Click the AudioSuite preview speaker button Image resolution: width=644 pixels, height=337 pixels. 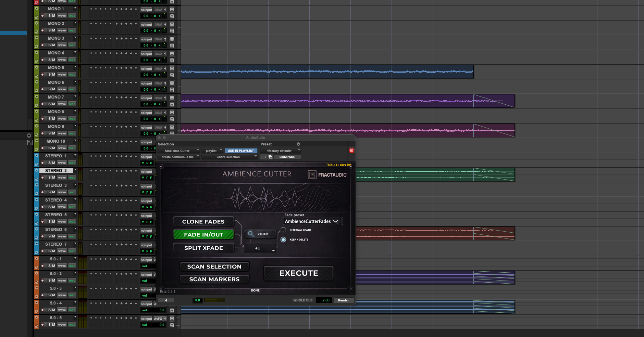(x=166, y=300)
